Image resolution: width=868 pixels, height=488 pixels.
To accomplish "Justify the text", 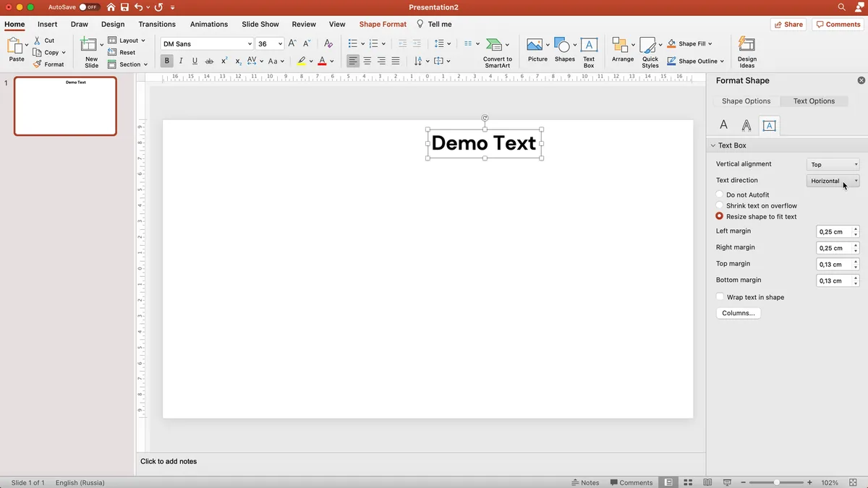I will point(396,61).
